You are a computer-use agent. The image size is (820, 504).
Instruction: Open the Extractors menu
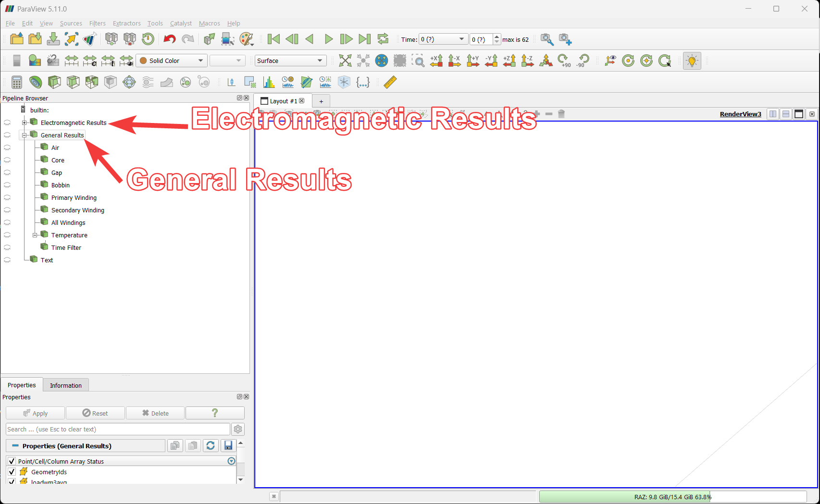[x=126, y=23]
